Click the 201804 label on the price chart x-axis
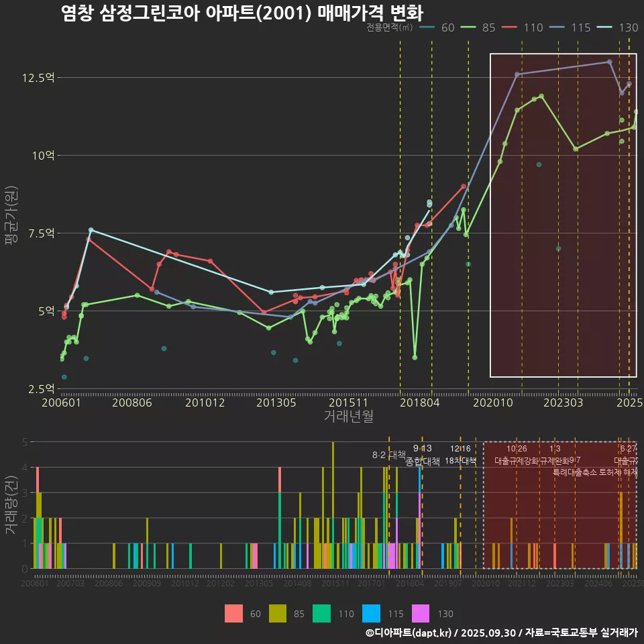Screen dimensions: 644x644 416,402
